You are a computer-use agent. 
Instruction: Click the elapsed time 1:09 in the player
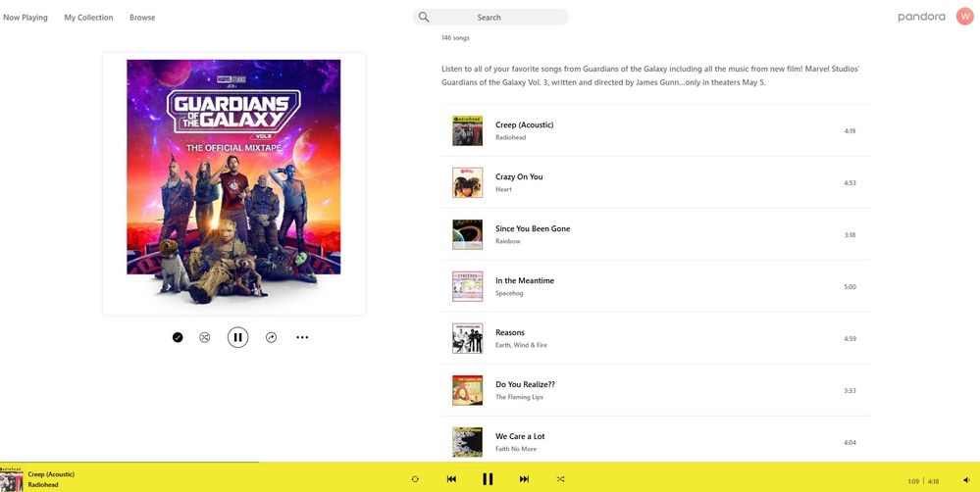(913, 481)
